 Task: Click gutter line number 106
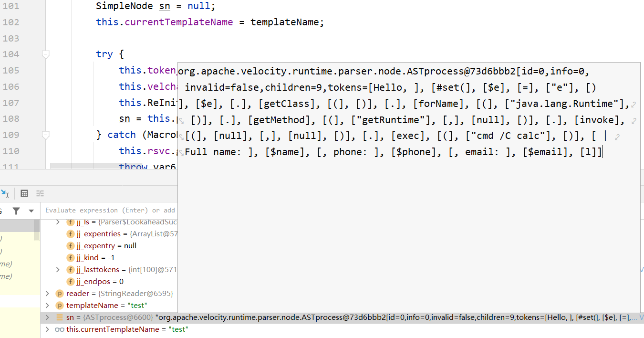(x=11, y=86)
